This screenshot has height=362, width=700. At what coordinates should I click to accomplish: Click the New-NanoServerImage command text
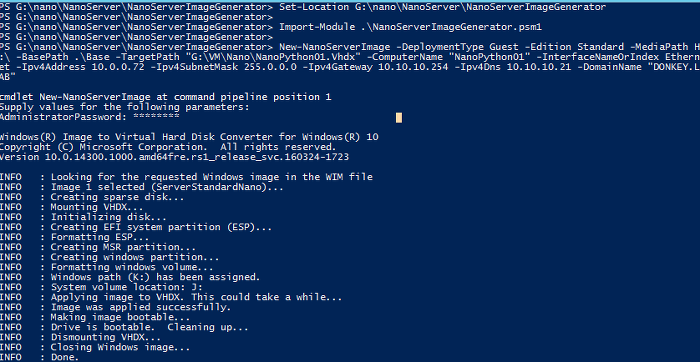pyautogui.click(x=321, y=47)
